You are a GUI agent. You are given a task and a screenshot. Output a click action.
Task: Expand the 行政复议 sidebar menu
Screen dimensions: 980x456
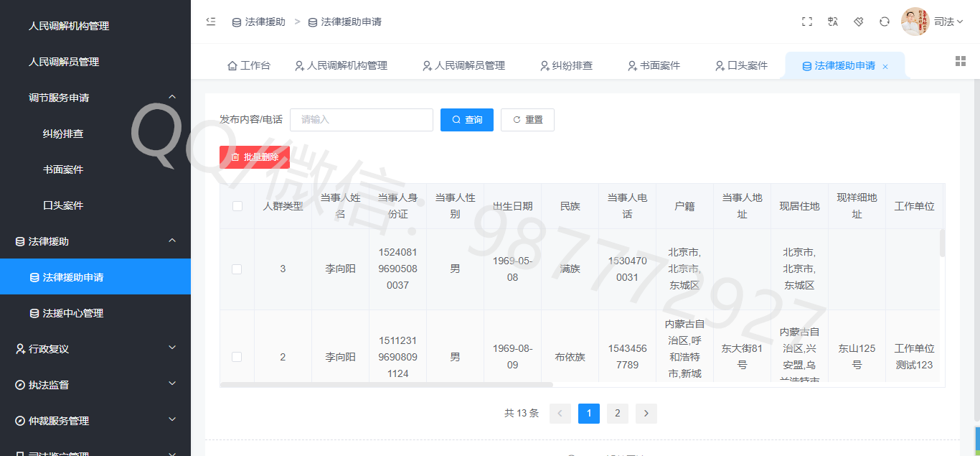click(172, 348)
